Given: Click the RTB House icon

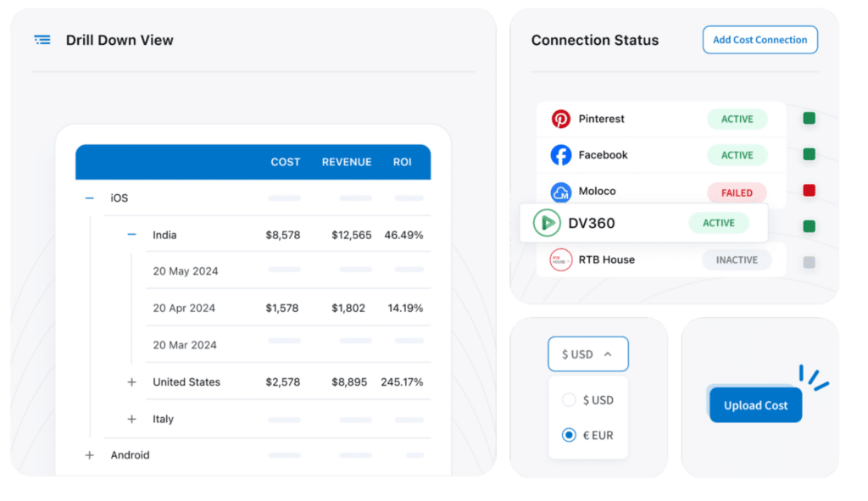Looking at the screenshot, I should click(x=560, y=260).
